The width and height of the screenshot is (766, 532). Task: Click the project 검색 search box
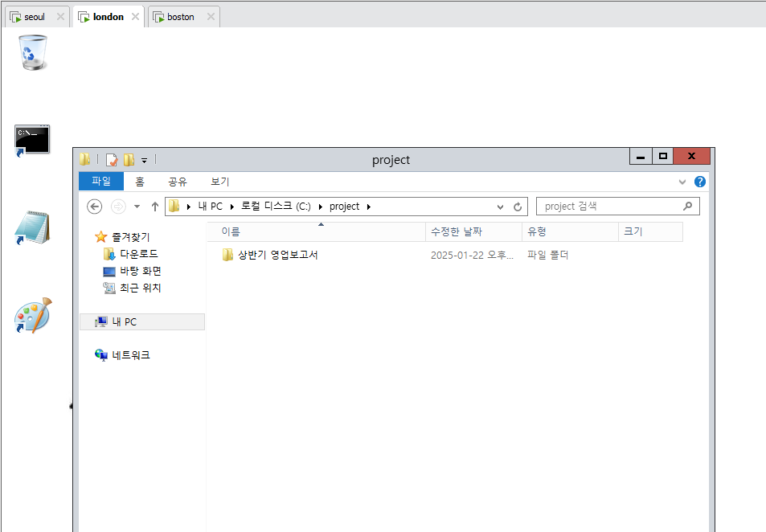617,207
